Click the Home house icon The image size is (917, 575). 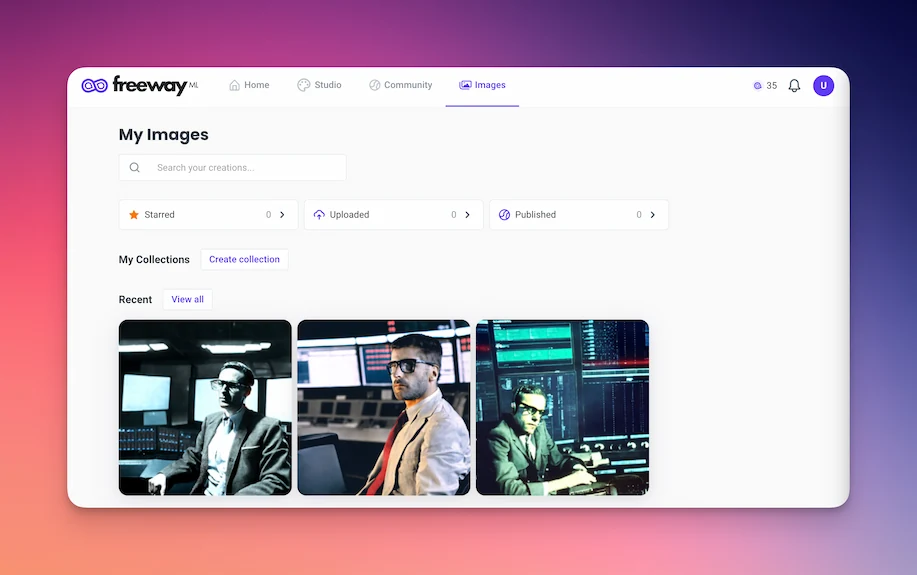(x=234, y=85)
